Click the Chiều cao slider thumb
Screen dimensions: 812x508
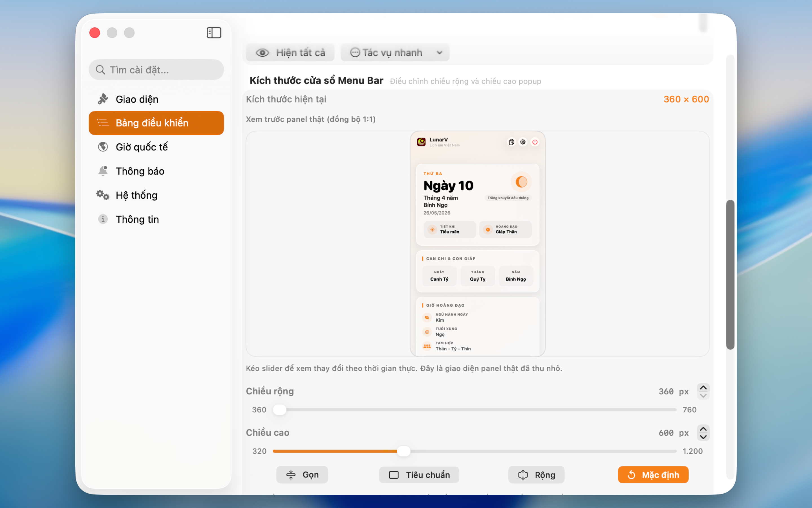pos(404,451)
